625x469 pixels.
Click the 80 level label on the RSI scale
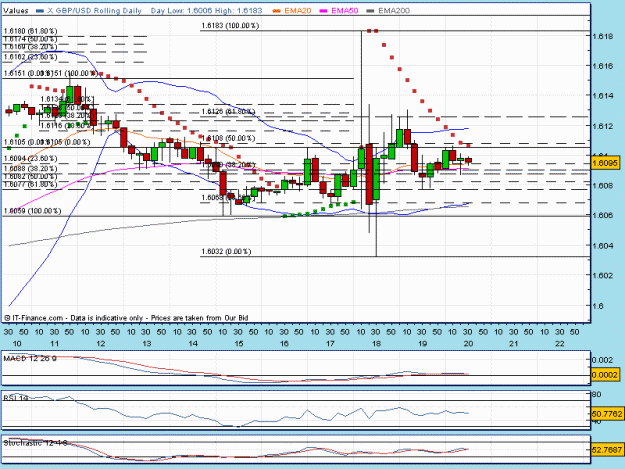pyautogui.click(x=597, y=394)
